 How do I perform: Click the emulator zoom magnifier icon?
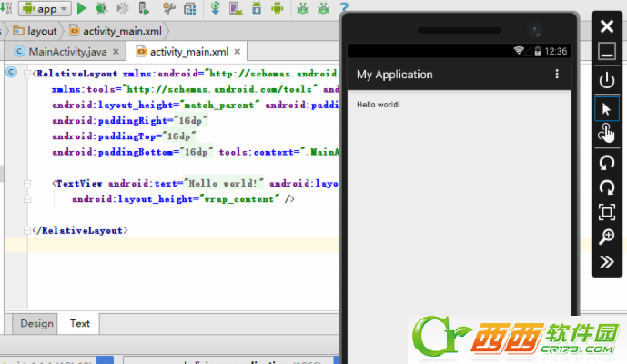coord(606,237)
